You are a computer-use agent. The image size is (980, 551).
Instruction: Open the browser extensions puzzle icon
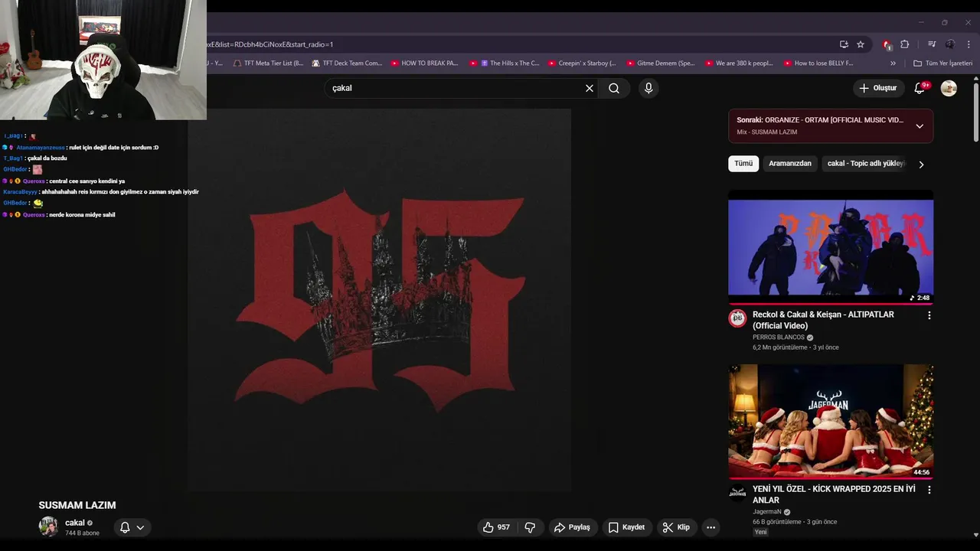[x=905, y=44]
